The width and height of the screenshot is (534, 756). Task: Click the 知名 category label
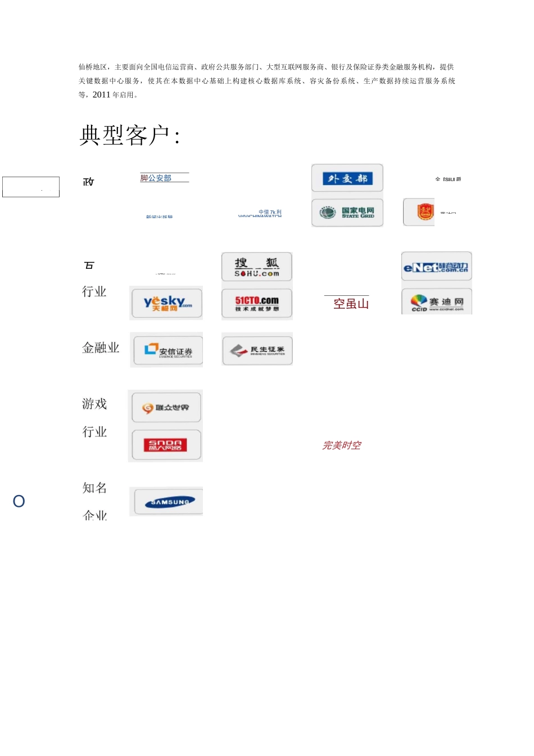tap(94, 488)
